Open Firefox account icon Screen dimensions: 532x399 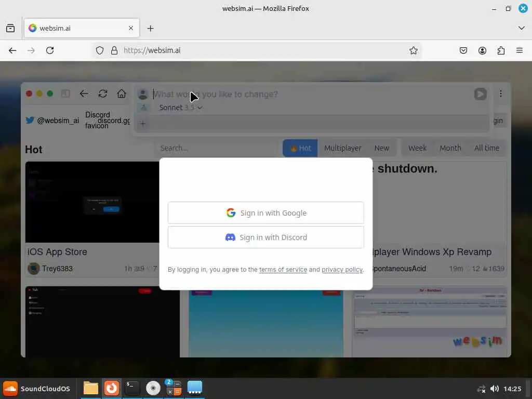tap(482, 50)
